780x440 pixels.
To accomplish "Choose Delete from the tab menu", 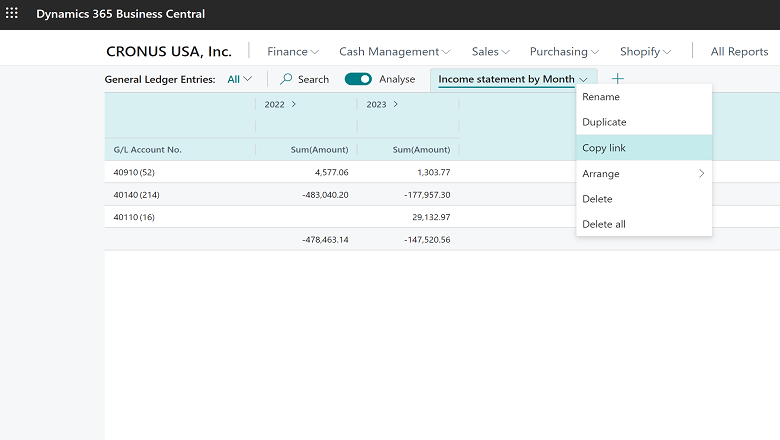I will click(644, 199).
